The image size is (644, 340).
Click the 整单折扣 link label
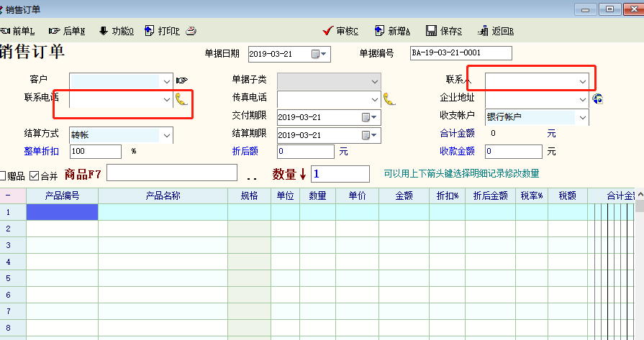pyautogui.click(x=42, y=152)
